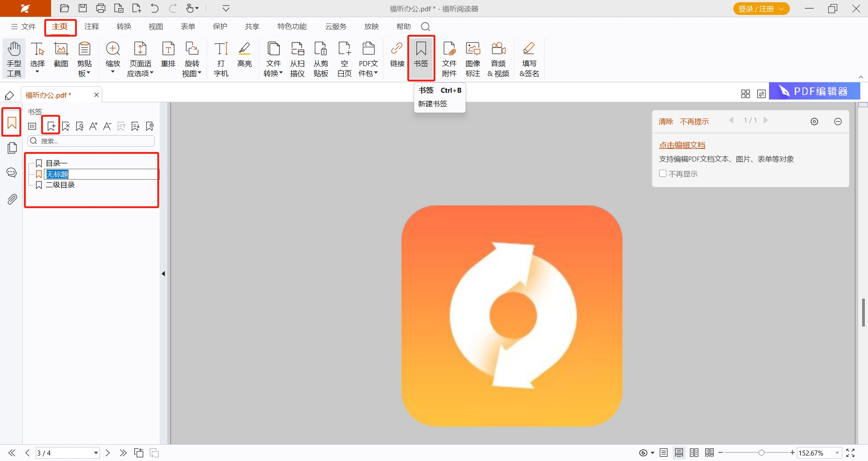Open the File Attachment (文件附件) tool
The width and height of the screenshot is (868, 461).
(449, 59)
